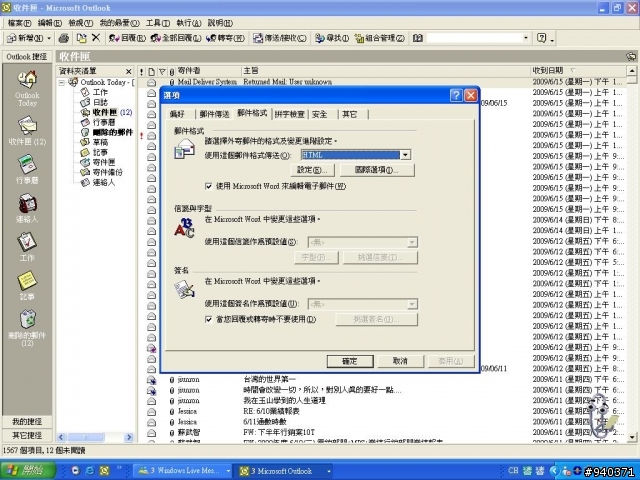The width and height of the screenshot is (640, 480).
Task: Click the toolbar contact search input field
Action: click(x=474, y=38)
